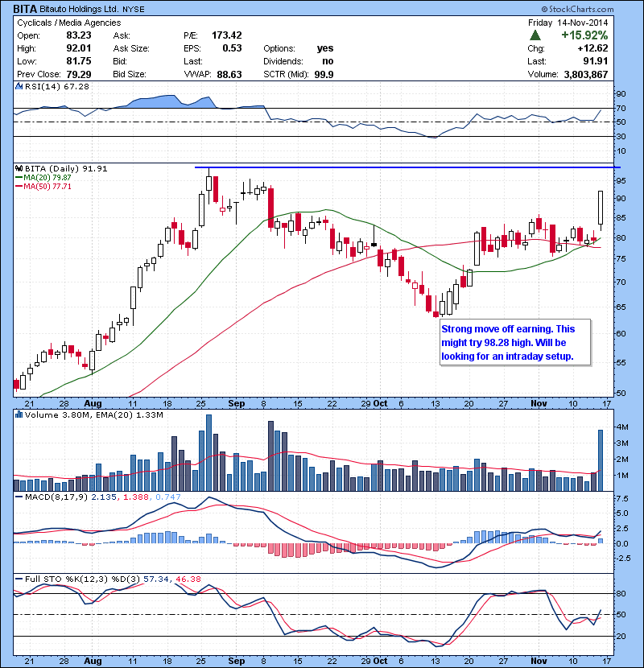This screenshot has width=644, height=668.
Task: Click the latest volume bar near 4M
Action: 601,460
